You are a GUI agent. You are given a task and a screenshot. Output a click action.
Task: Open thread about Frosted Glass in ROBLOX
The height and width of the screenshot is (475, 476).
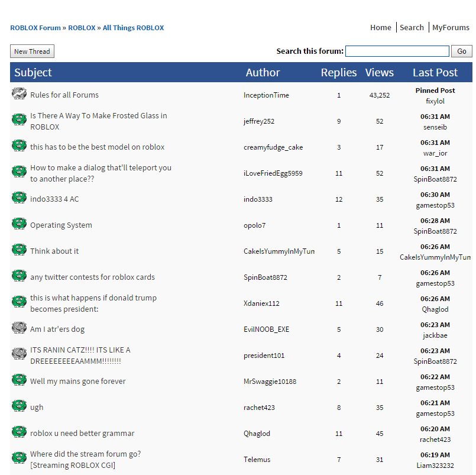click(99, 121)
